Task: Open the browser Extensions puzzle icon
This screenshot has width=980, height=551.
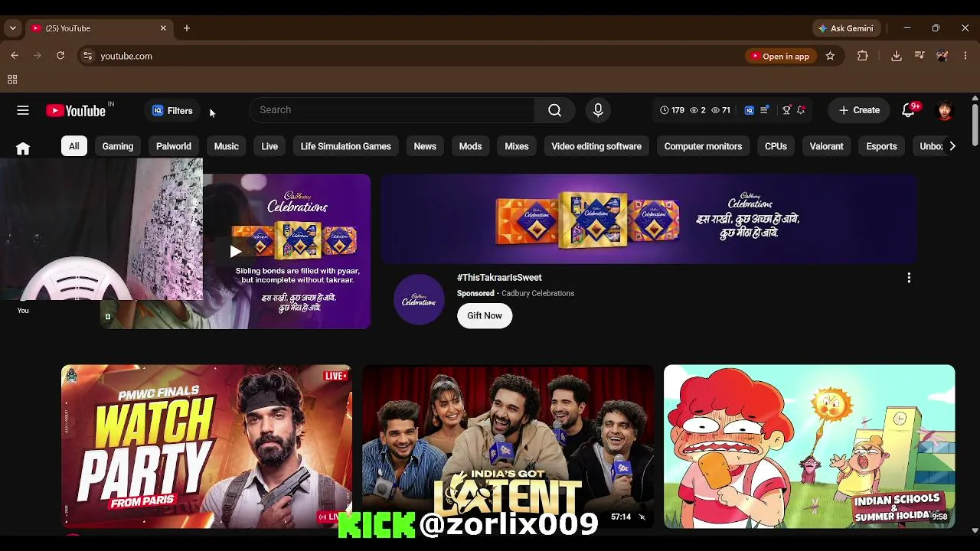Action: coord(863,56)
